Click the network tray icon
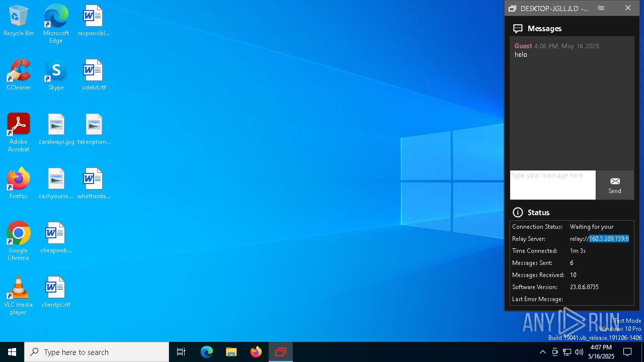This screenshot has height=362, width=644. (567, 352)
